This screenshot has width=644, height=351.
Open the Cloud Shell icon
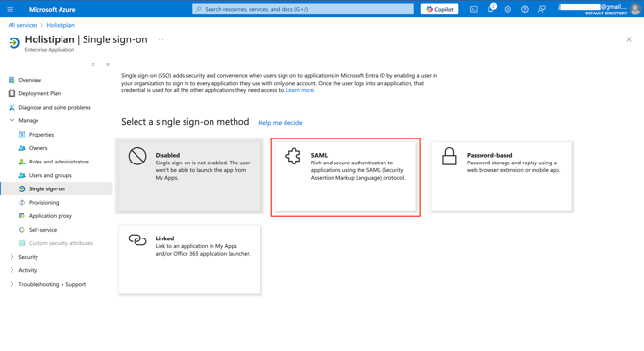click(x=474, y=9)
